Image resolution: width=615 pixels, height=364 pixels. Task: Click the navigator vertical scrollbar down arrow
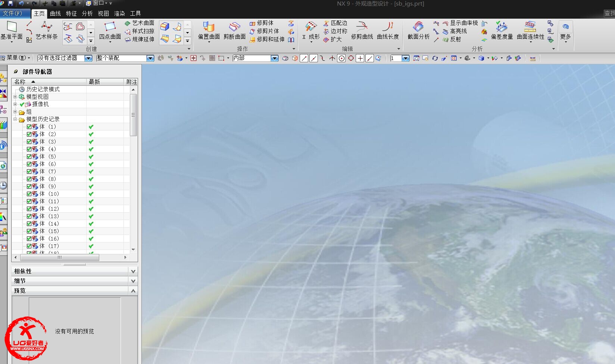(x=133, y=250)
